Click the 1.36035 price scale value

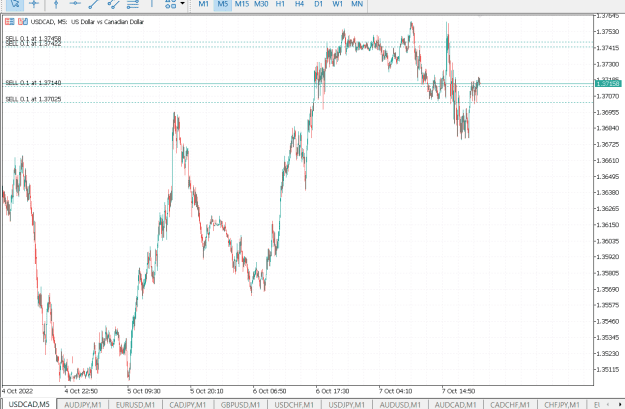(607, 241)
